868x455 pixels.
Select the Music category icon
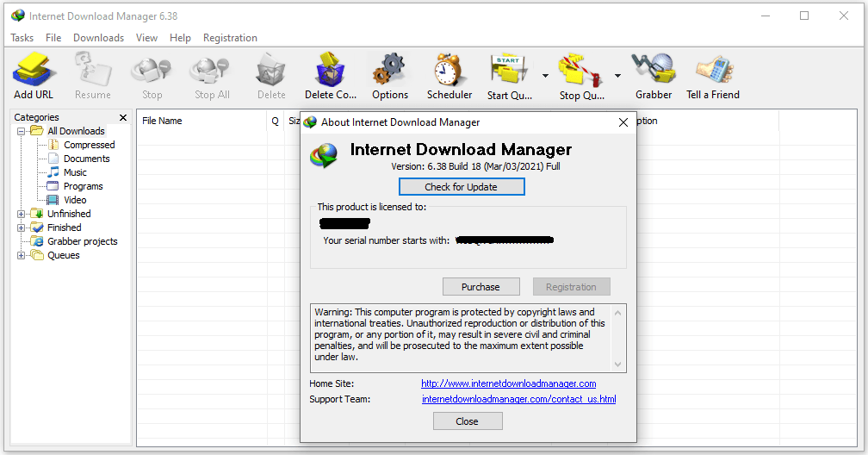pos(53,172)
